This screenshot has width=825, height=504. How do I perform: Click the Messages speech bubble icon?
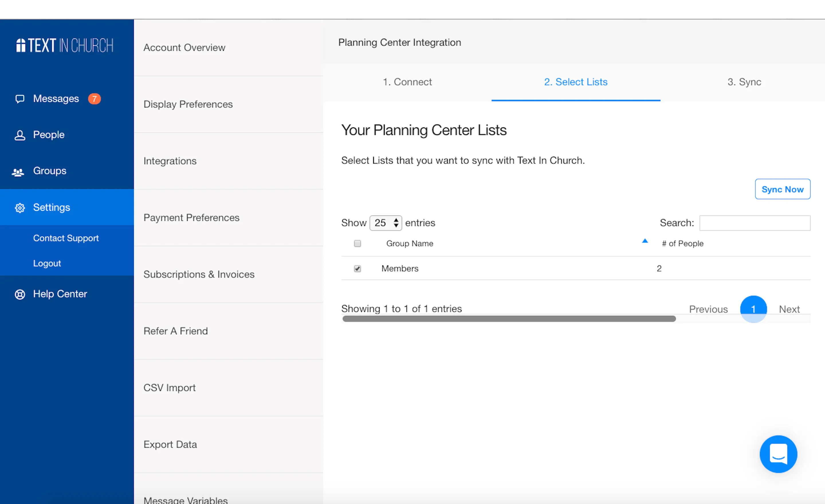pos(20,99)
